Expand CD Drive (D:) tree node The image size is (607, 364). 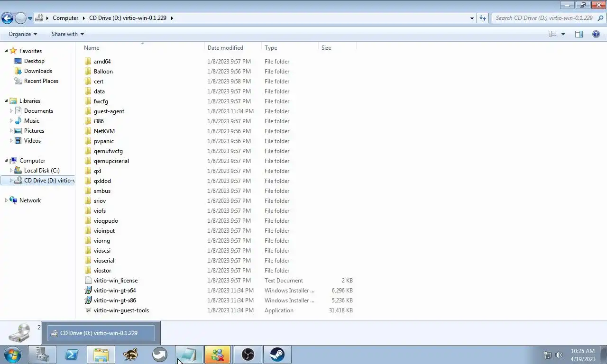pyautogui.click(x=11, y=181)
